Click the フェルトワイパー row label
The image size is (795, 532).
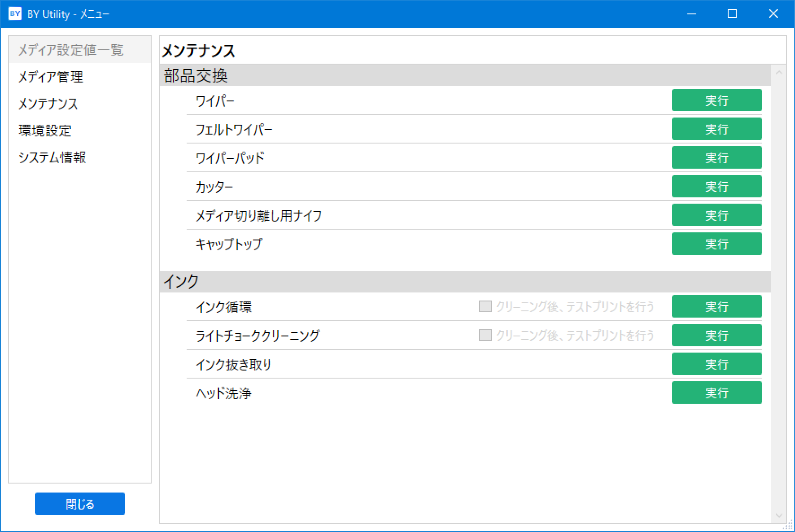coord(234,129)
